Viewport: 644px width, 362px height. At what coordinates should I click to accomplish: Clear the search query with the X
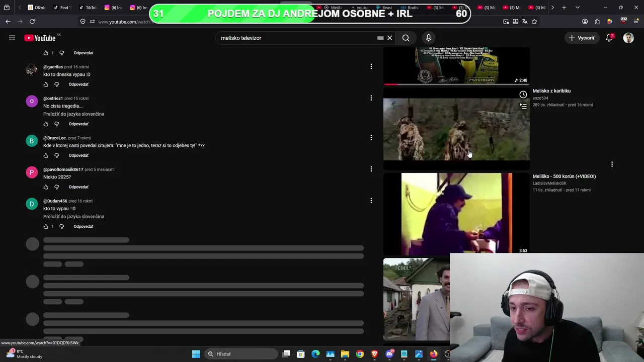click(x=389, y=38)
